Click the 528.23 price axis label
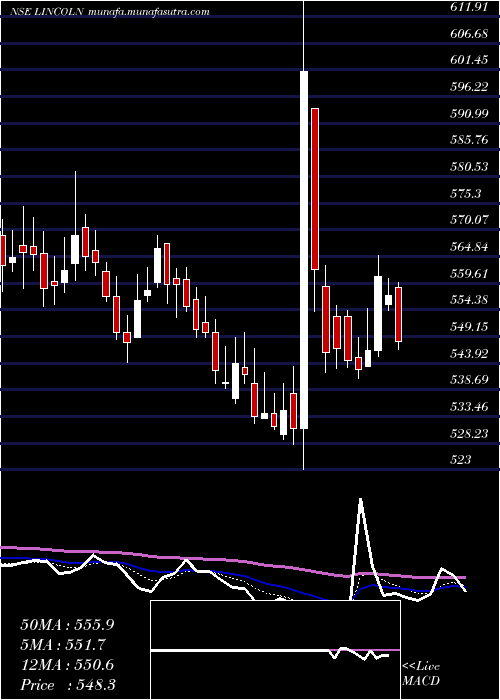500x700 pixels. [x=469, y=434]
